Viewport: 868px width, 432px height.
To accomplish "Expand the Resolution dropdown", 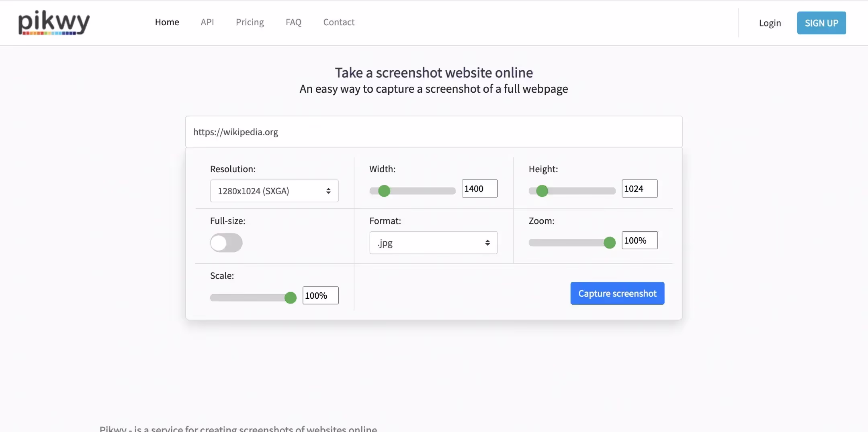I will (274, 191).
